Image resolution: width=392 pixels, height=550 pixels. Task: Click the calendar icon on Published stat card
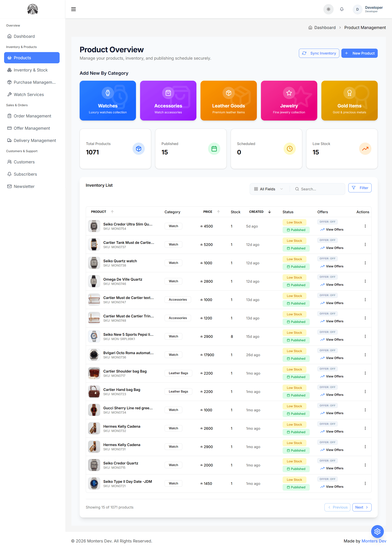[x=214, y=149]
